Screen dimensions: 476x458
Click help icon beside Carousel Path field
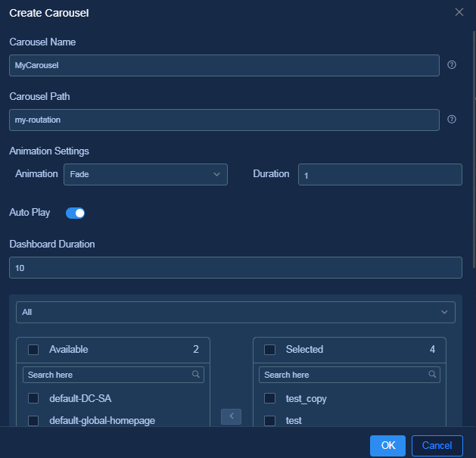tap(452, 120)
